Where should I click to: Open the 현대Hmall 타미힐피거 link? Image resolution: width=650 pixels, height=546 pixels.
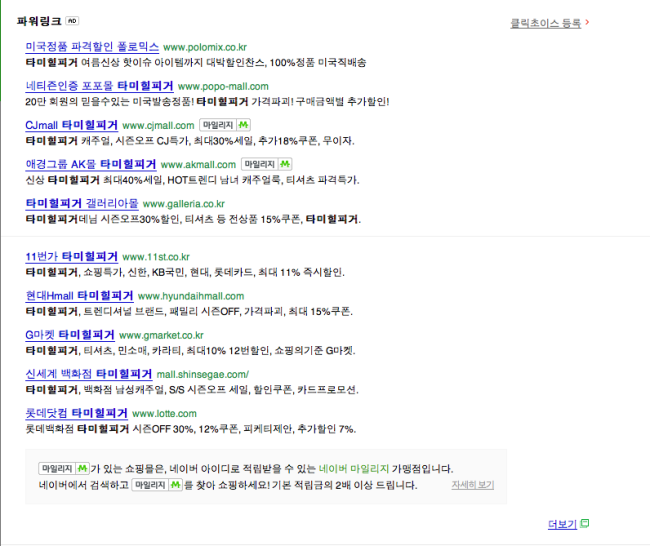pos(79,296)
